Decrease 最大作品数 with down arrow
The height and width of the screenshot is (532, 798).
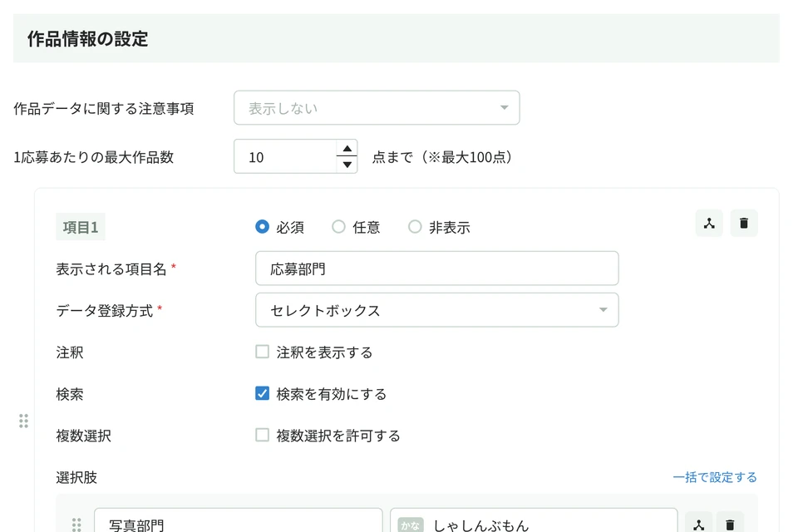[347, 165]
